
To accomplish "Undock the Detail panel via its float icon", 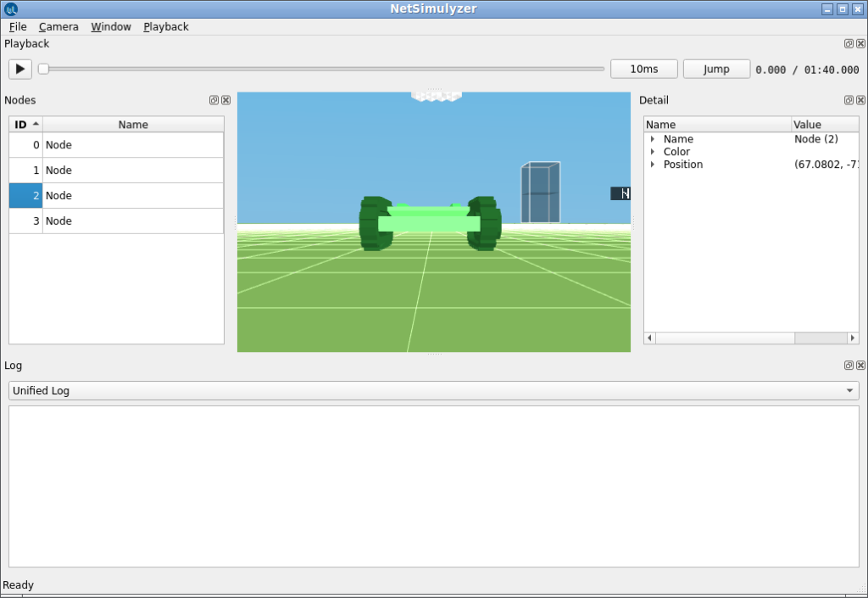I will click(x=848, y=100).
